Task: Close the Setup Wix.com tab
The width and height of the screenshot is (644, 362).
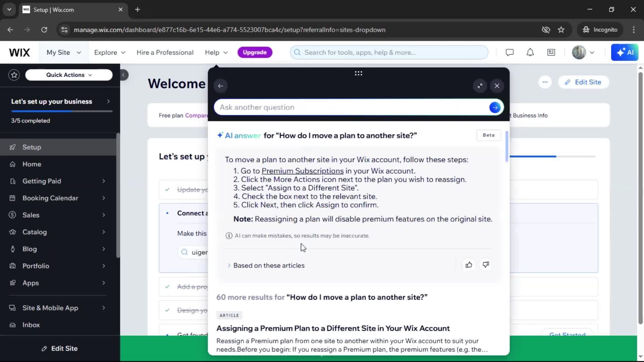Action: tap(120, 10)
